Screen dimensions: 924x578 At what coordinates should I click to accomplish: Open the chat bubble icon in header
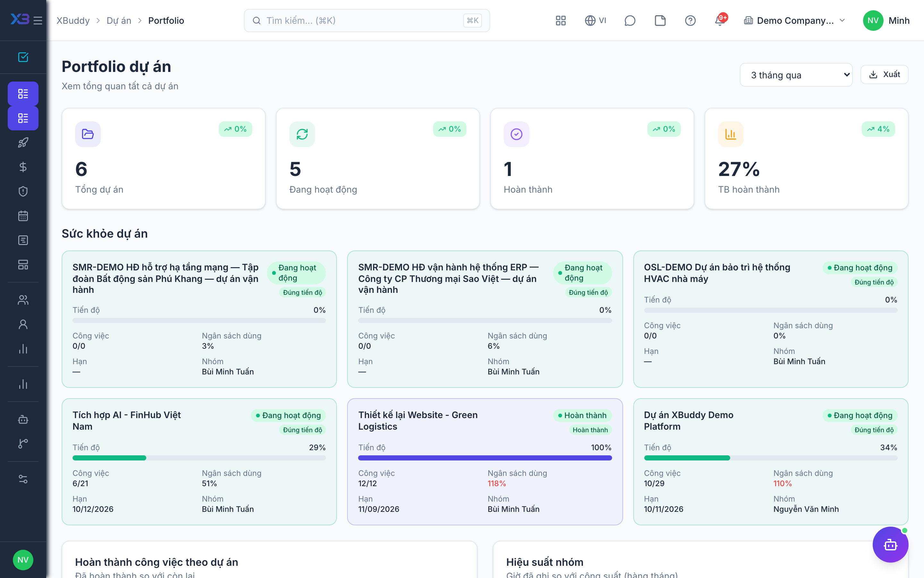[x=629, y=20]
